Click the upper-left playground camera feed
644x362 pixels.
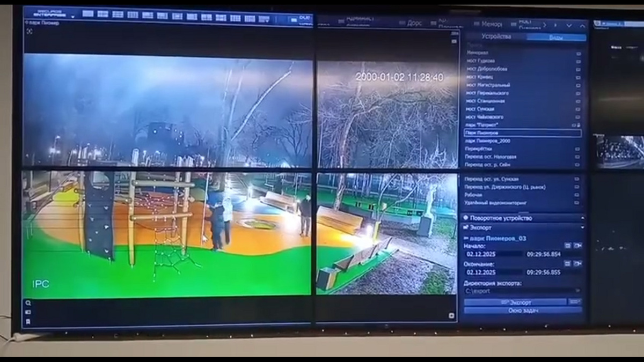coord(167,111)
